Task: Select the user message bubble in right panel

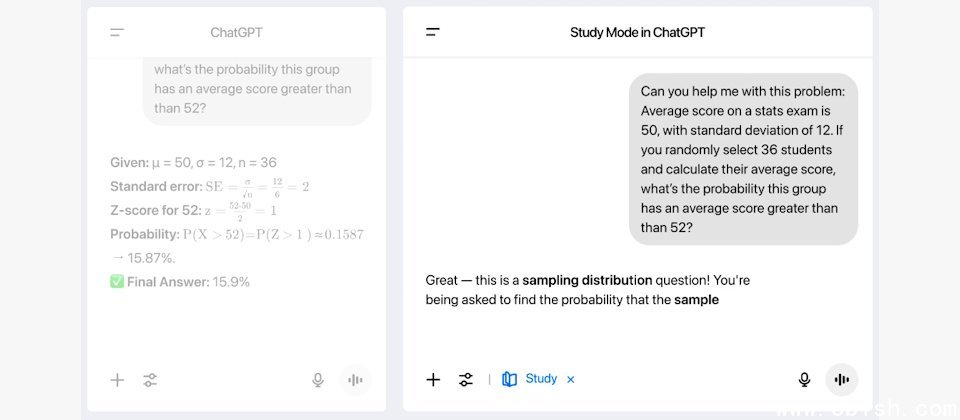Action: click(743, 159)
